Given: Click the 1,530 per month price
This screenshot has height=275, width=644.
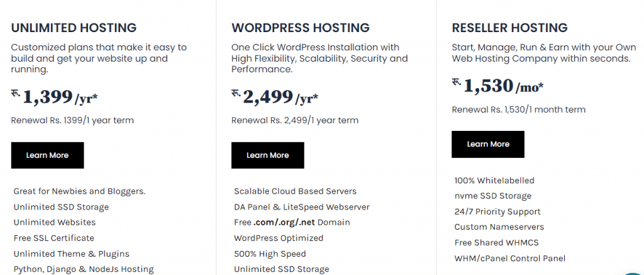Looking at the screenshot, I should [498, 86].
